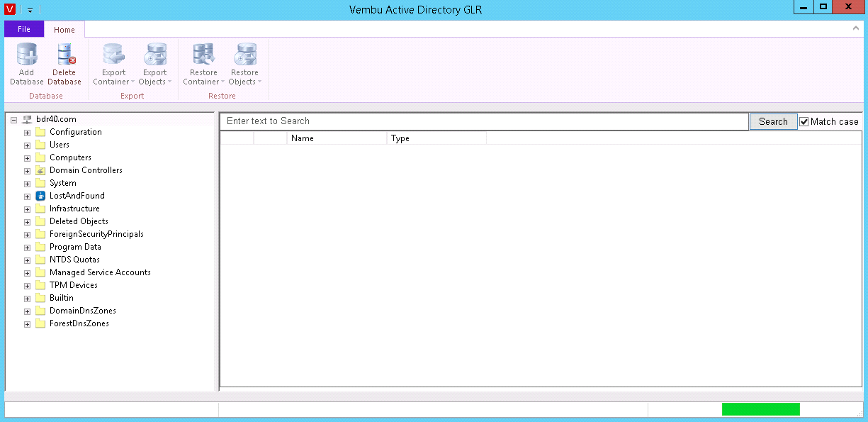Expand the Computers tree node
Viewport: 868px width, 422px height.
point(27,158)
